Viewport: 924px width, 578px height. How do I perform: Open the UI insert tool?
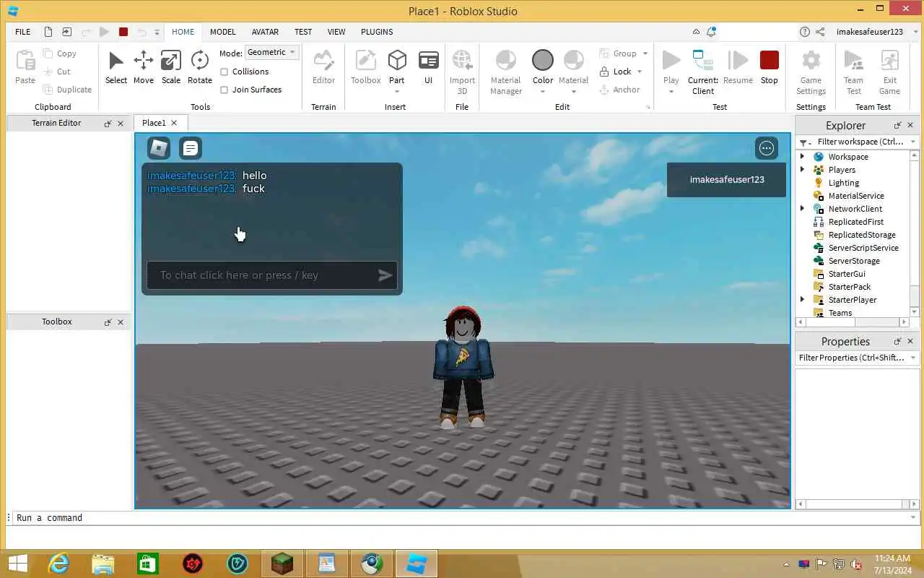click(428, 67)
